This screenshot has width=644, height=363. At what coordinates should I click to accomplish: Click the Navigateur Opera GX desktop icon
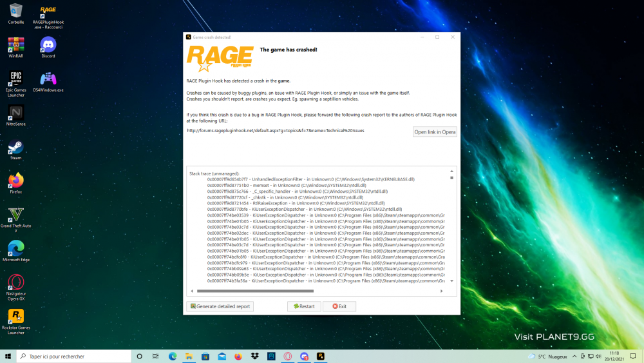pos(15,288)
